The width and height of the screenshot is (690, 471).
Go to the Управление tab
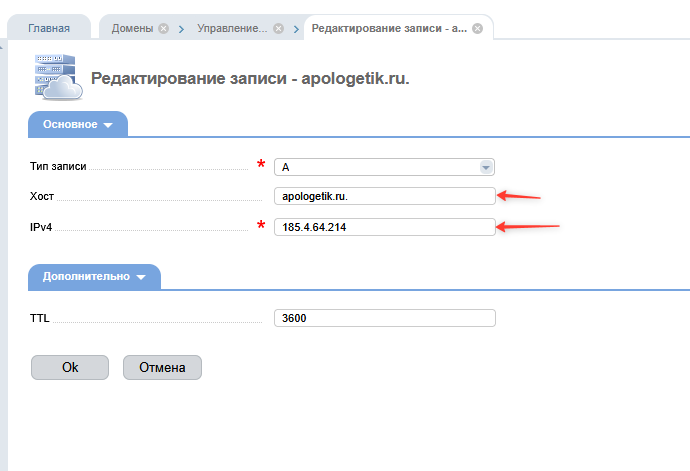[x=231, y=29]
